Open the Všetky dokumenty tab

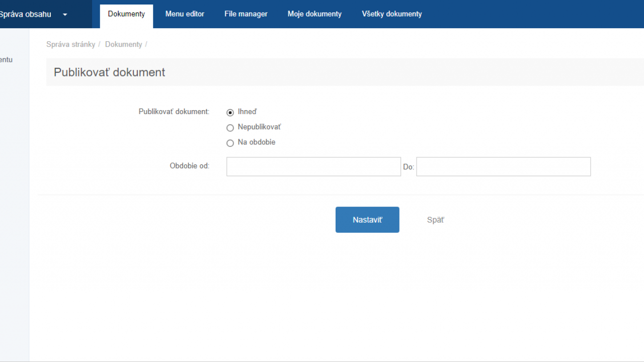point(392,14)
